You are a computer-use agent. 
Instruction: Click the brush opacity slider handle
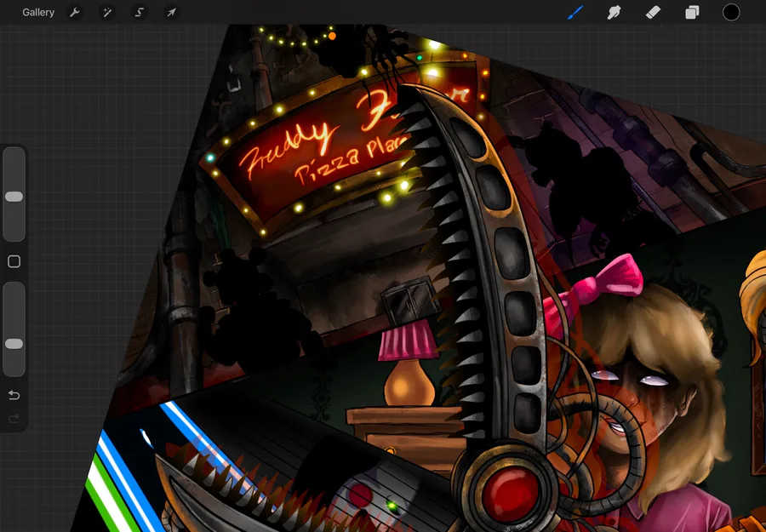[14, 344]
